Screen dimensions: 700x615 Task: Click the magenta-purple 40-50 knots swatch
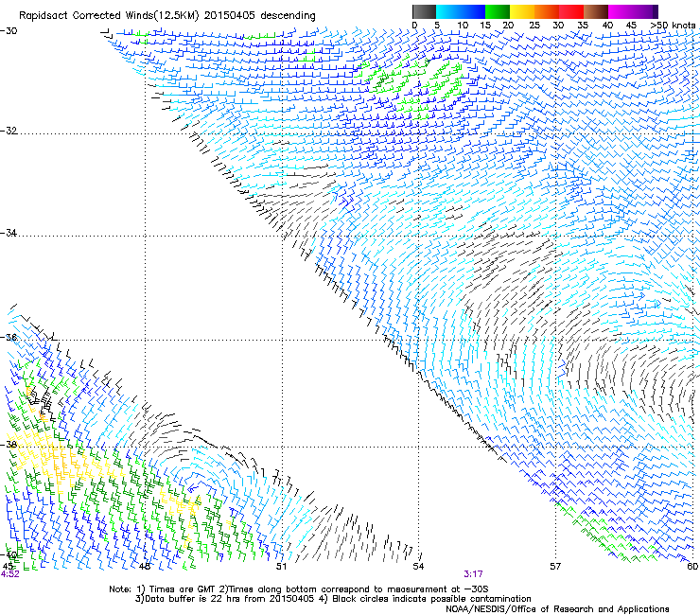coord(633,11)
